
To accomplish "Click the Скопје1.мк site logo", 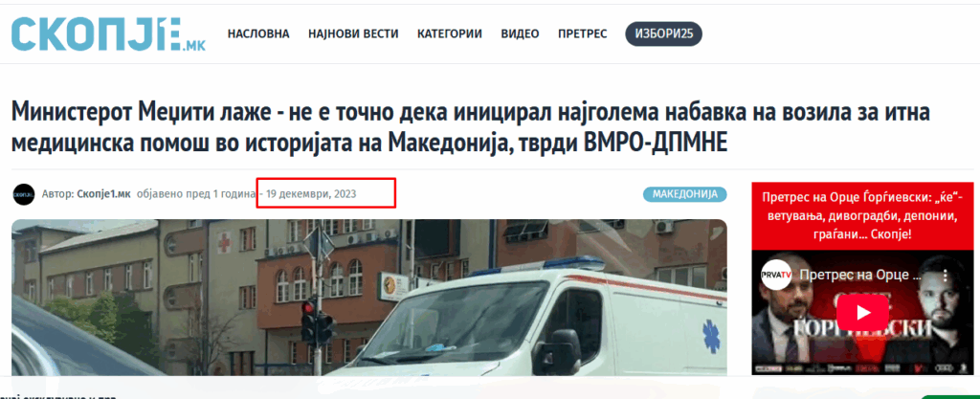I will [x=108, y=34].
